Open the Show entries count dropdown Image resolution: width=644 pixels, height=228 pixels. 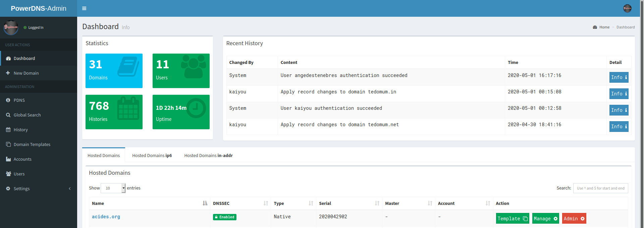(113, 188)
